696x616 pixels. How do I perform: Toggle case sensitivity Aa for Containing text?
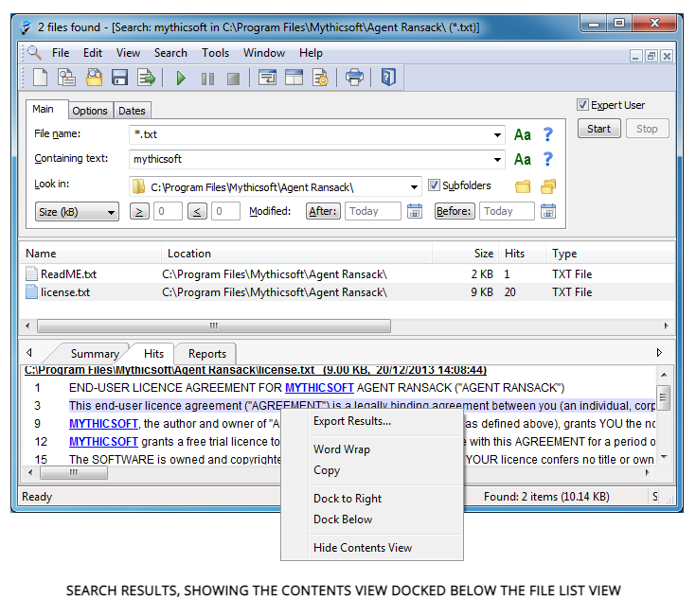pos(523,159)
